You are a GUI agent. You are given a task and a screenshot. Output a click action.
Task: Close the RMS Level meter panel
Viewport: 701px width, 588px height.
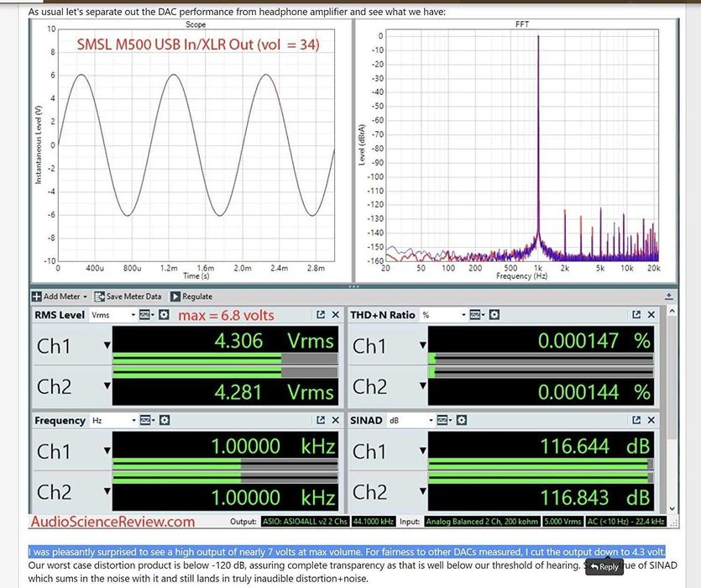[x=335, y=315]
